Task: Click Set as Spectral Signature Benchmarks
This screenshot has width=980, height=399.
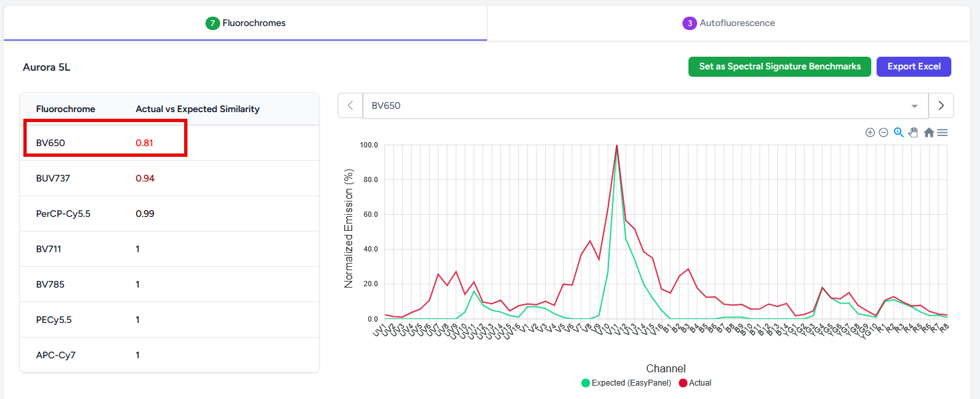Action: [x=779, y=67]
